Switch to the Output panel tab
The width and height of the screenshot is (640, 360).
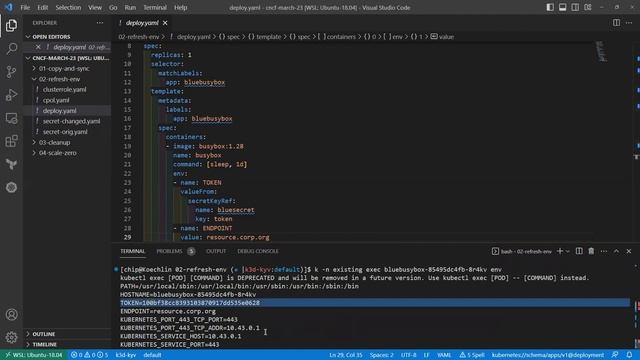216,251
